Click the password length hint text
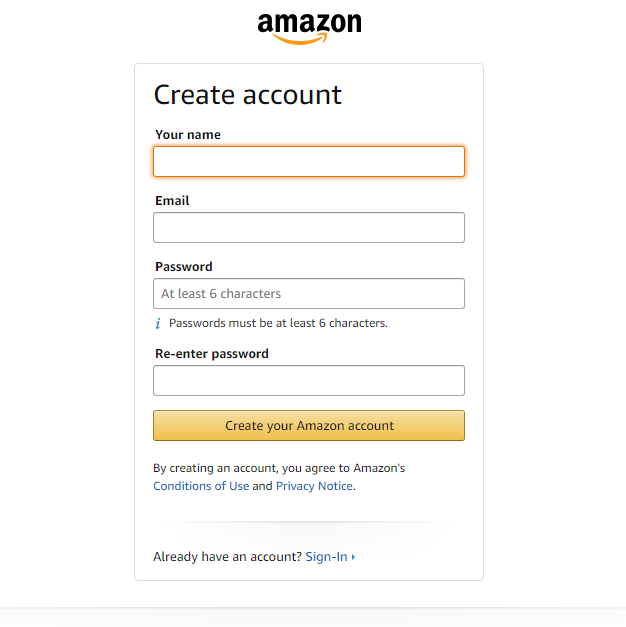This screenshot has width=626, height=627. [278, 323]
